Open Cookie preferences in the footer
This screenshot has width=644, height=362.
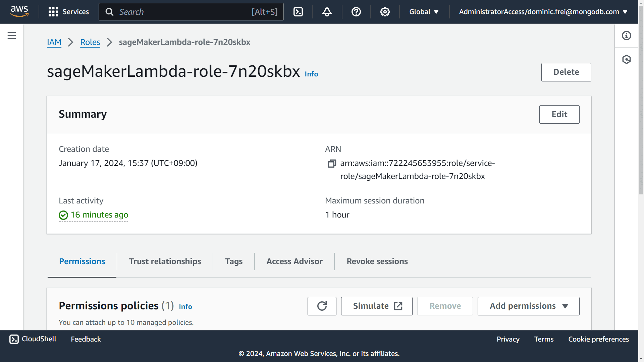599,339
